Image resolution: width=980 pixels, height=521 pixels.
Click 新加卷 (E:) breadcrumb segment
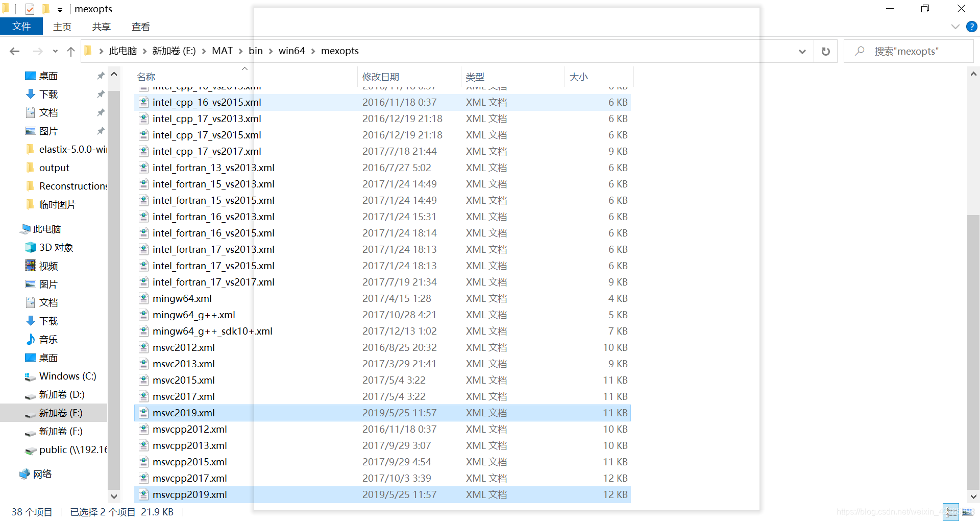174,51
